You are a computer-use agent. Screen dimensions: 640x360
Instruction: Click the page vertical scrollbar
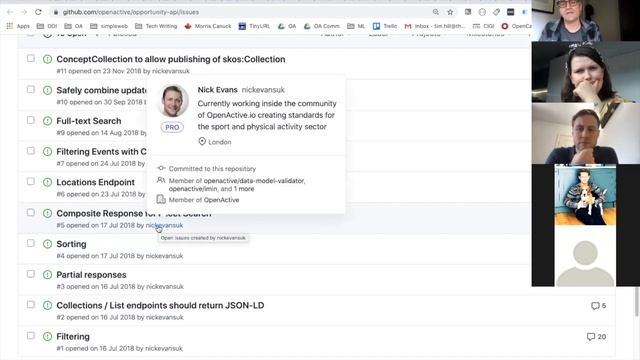click(x=637, y=302)
